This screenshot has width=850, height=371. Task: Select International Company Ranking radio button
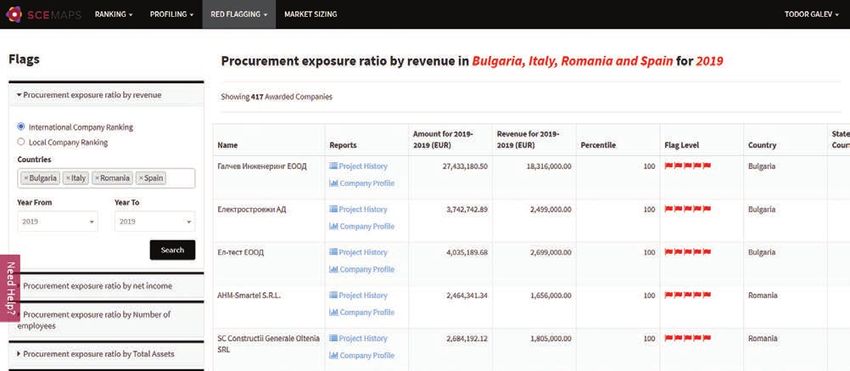(21, 126)
